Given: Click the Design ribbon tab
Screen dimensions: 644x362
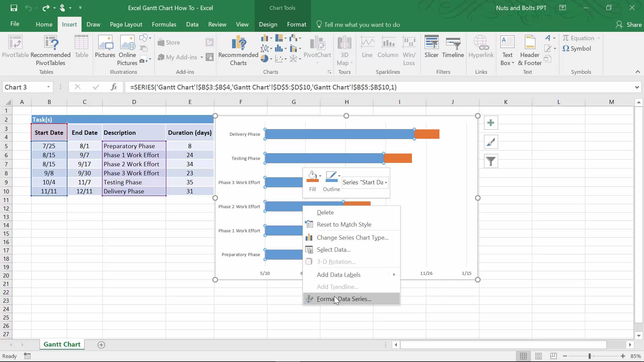Looking at the screenshot, I should [268, 24].
